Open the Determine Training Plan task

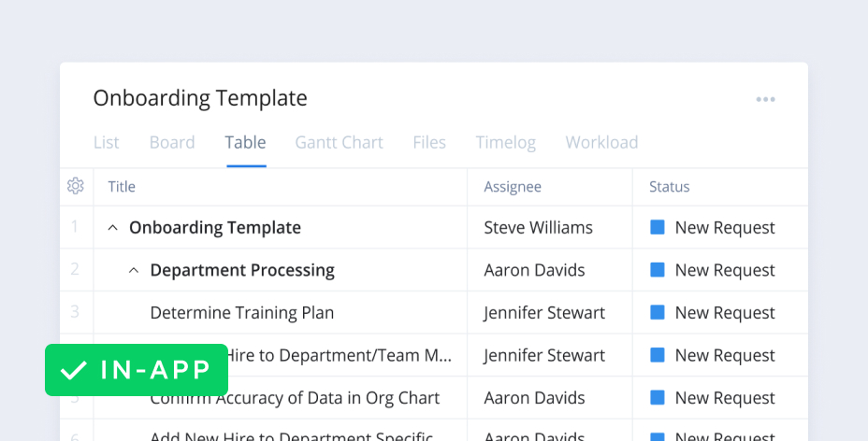tap(241, 313)
